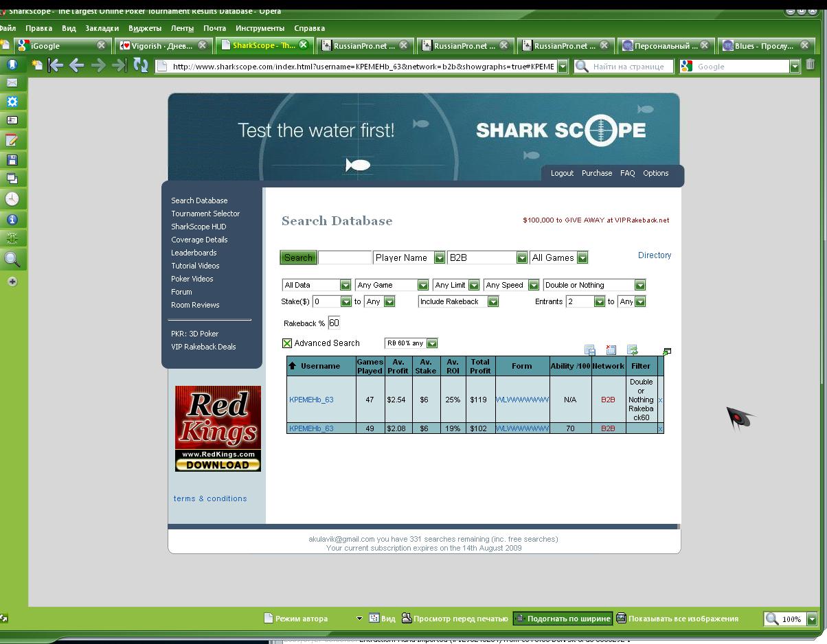Viewport: 827px width, 644px height.
Task: Click the clear-results icon with the red x
Action: click(x=611, y=350)
